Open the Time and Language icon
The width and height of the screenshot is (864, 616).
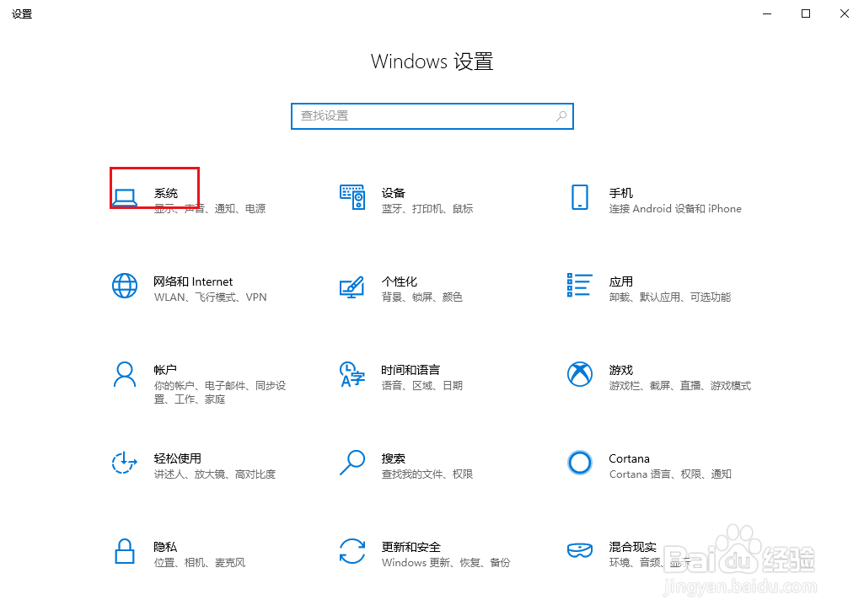(x=352, y=375)
